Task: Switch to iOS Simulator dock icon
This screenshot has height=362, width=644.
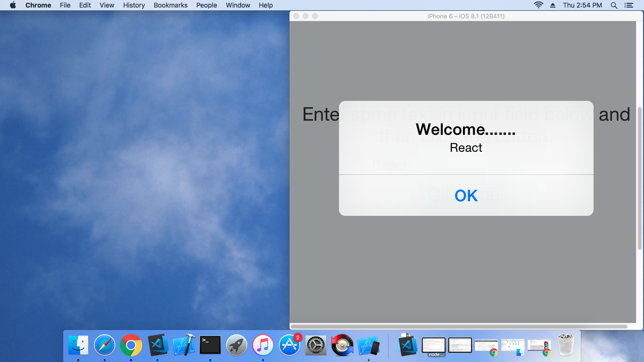Action: point(369,346)
